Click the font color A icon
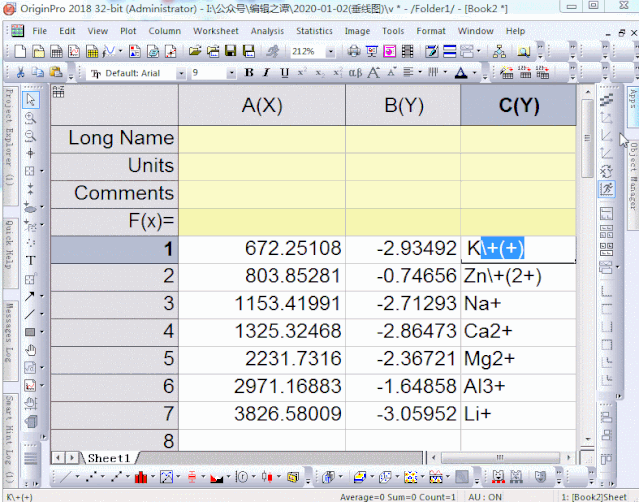Image resolution: width=639 pixels, height=502 pixels. pos(460,73)
